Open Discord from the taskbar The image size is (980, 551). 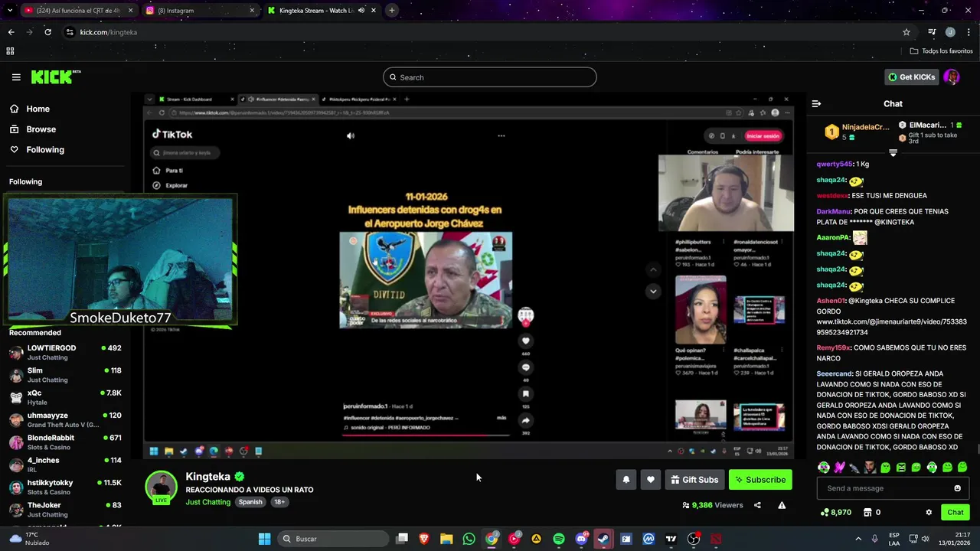pyautogui.click(x=581, y=539)
